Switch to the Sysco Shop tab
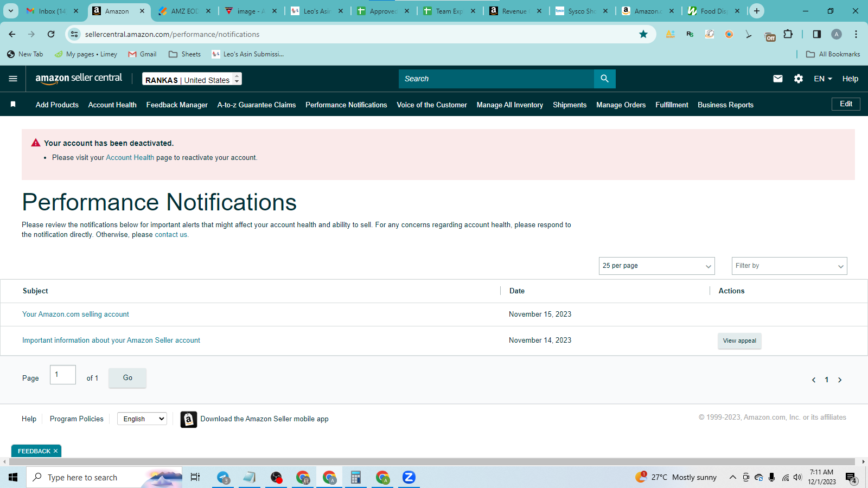This screenshot has width=868, height=488. point(582,11)
